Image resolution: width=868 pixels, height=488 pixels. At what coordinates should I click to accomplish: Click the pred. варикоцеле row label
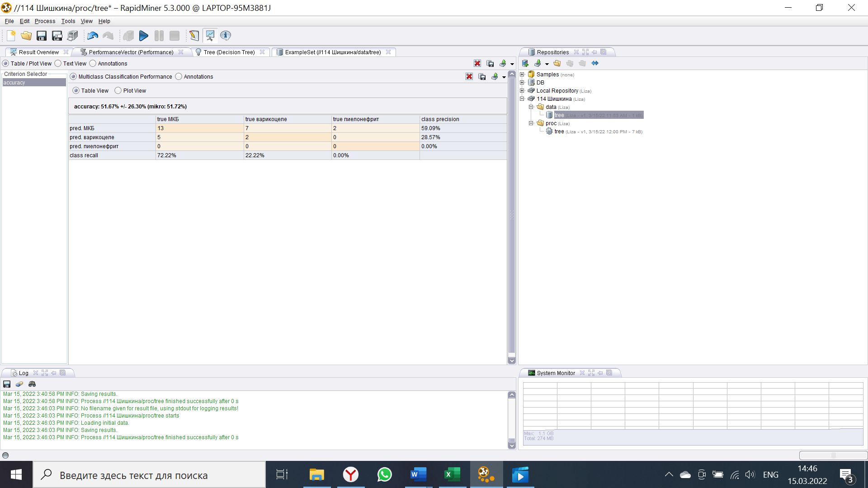(x=112, y=137)
